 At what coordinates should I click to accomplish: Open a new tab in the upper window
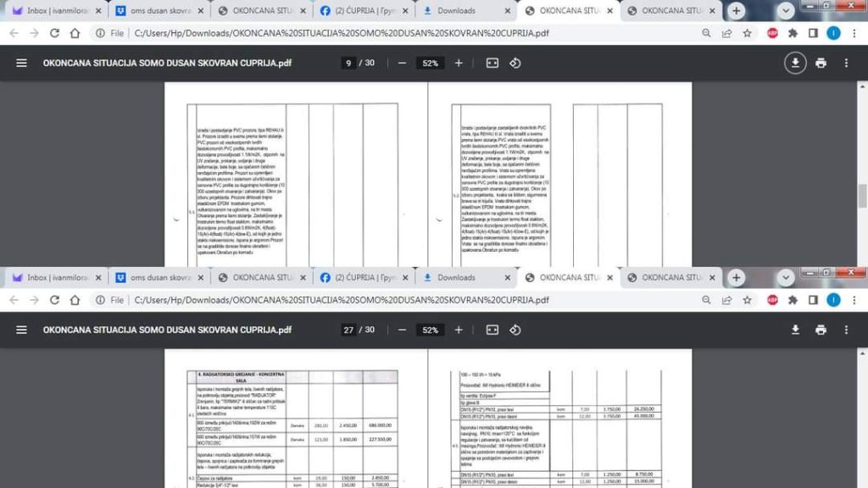[737, 11]
